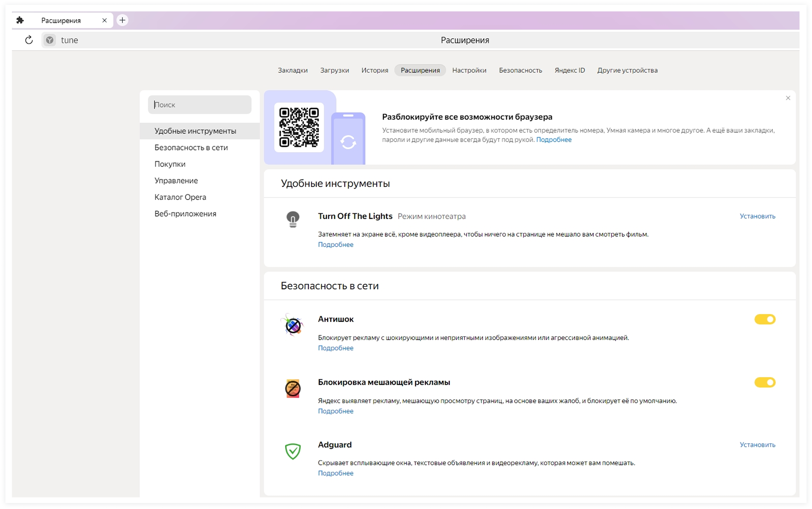
Task: Click the Yandex site icon in the address bar
Action: click(x=50, y=40)
